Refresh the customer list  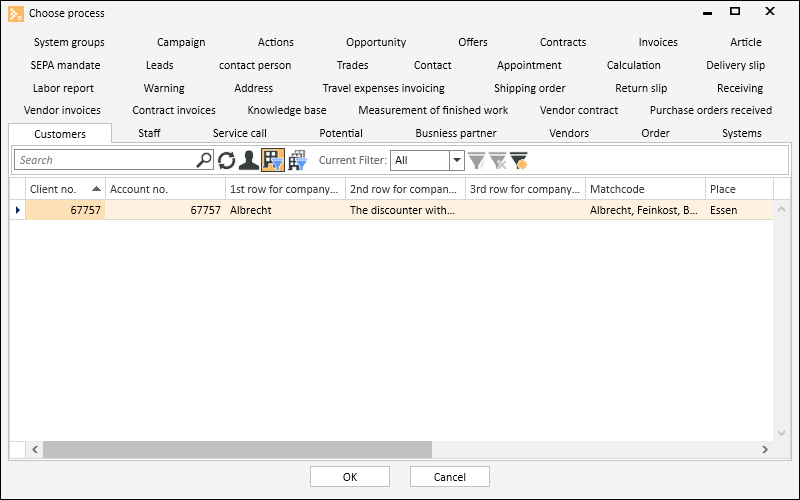[x=227, y=160]
